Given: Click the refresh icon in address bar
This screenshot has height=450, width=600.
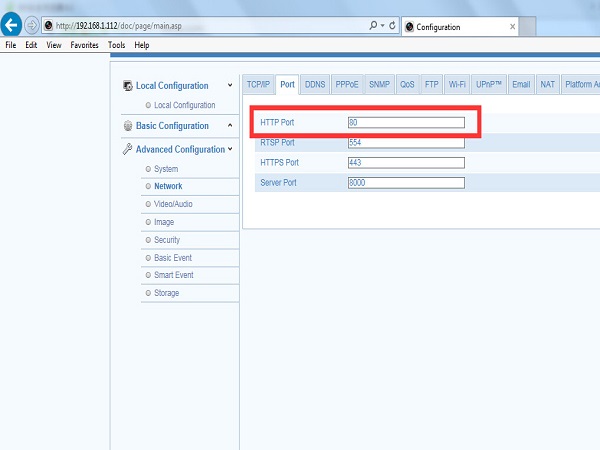Looking at the screenshot, I should [392, 26].
